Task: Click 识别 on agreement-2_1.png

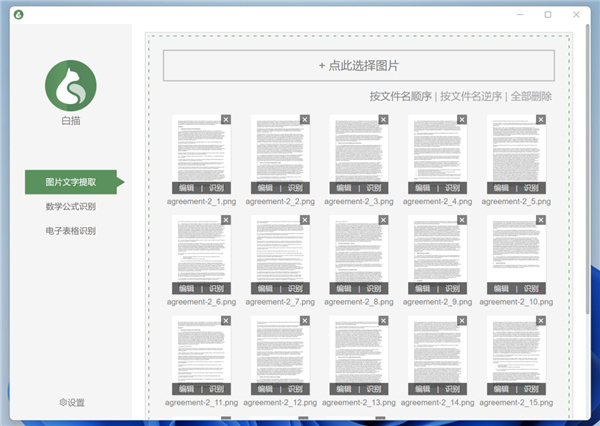Action: point(216,188)
